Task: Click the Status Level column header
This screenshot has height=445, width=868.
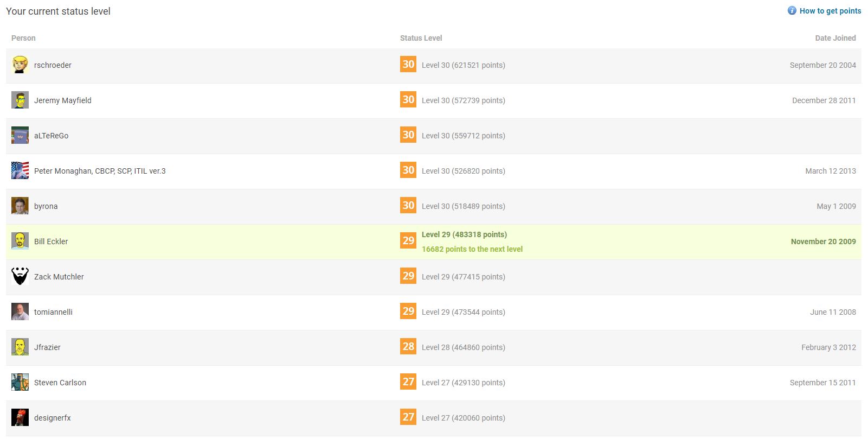Action: pyautogui.click(x=421, y=38)
